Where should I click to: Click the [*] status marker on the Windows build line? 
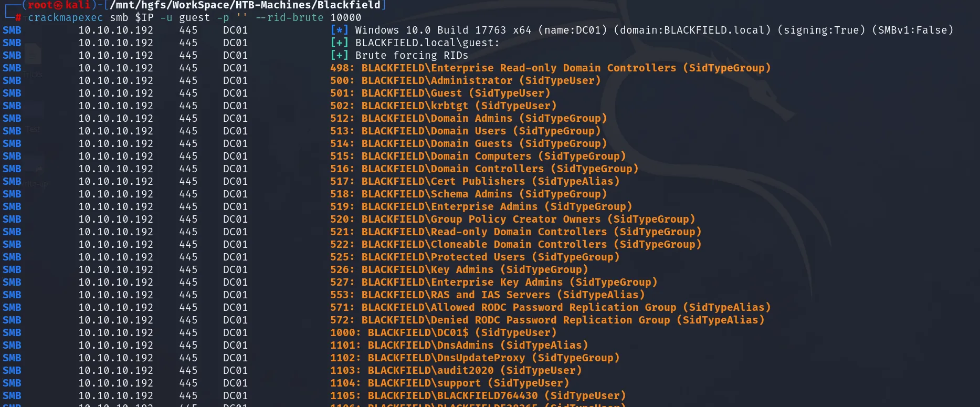pos(339,30)
